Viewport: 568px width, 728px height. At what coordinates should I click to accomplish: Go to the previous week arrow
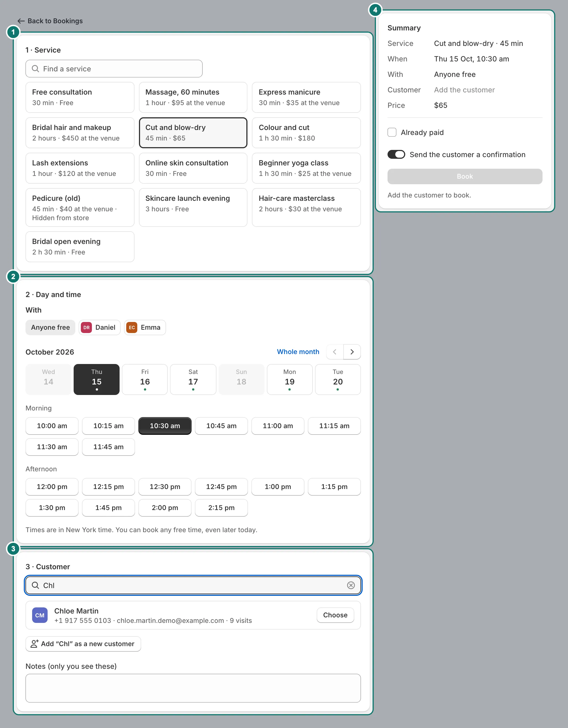(x=335, y=352)
